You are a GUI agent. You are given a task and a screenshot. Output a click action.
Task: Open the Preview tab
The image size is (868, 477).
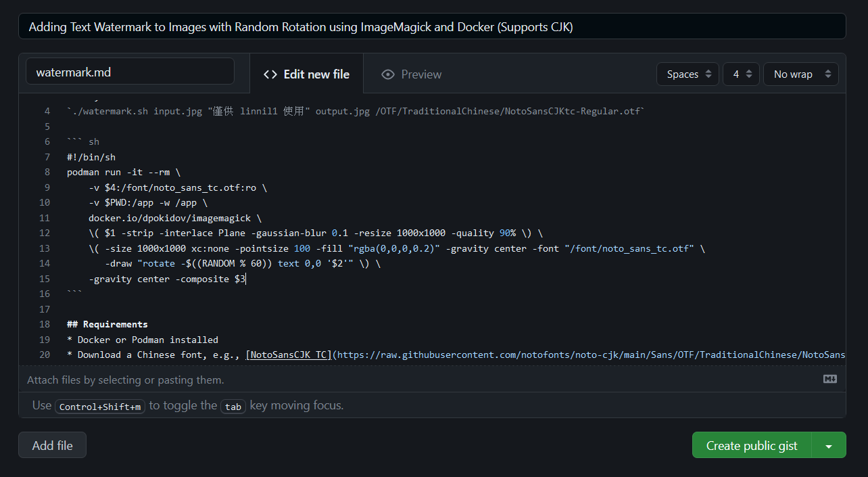[411, 74]
